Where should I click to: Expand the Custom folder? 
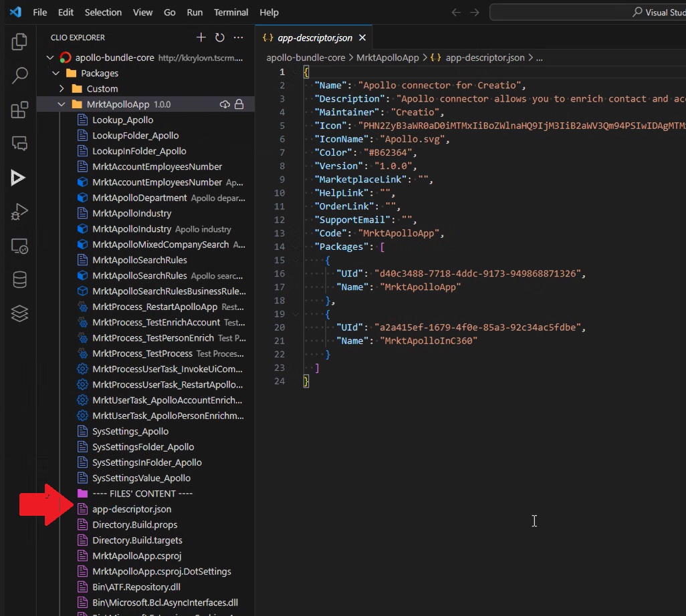click(x=60, y=88)
